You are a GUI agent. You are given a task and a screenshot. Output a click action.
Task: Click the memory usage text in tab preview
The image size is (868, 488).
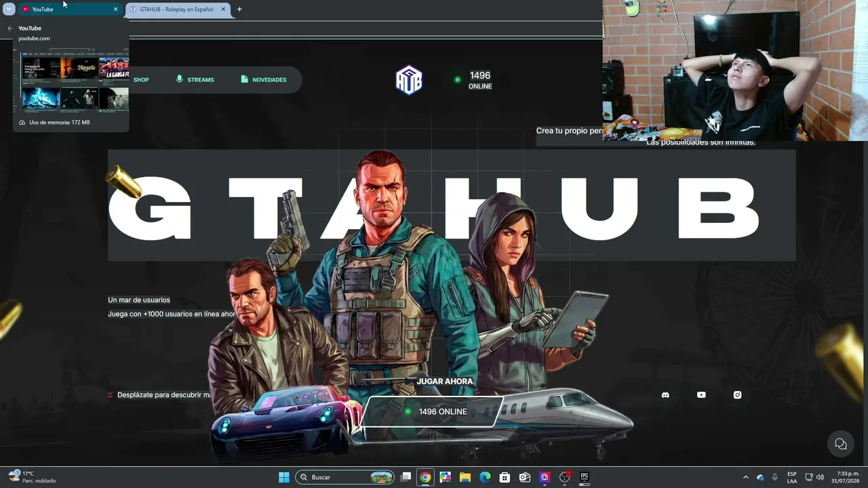click(x=60, y=123)
